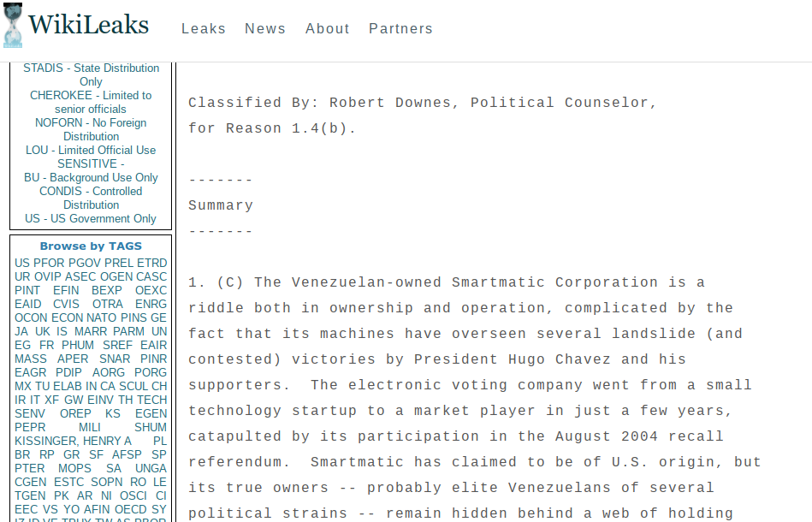This screenshot has width=812, height=522.
Task: Select the CVIS tag
Action: click(x=66, y=304)
